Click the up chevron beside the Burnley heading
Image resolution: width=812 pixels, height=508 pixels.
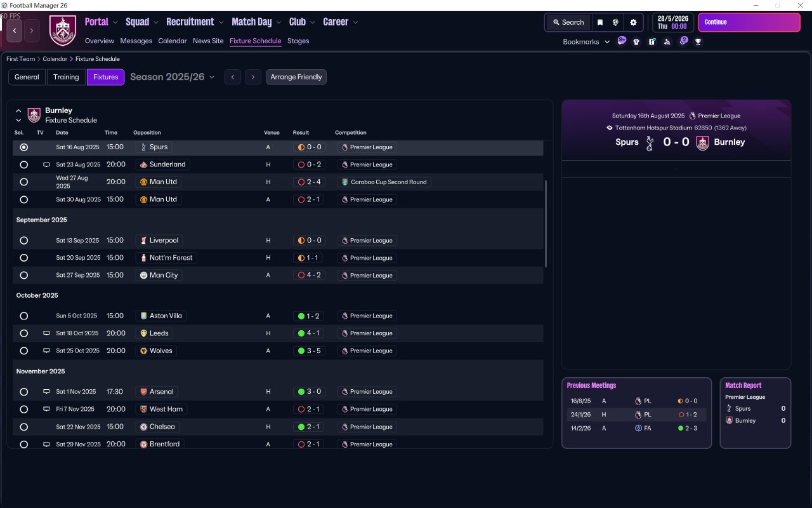click(x=18, y=110)
